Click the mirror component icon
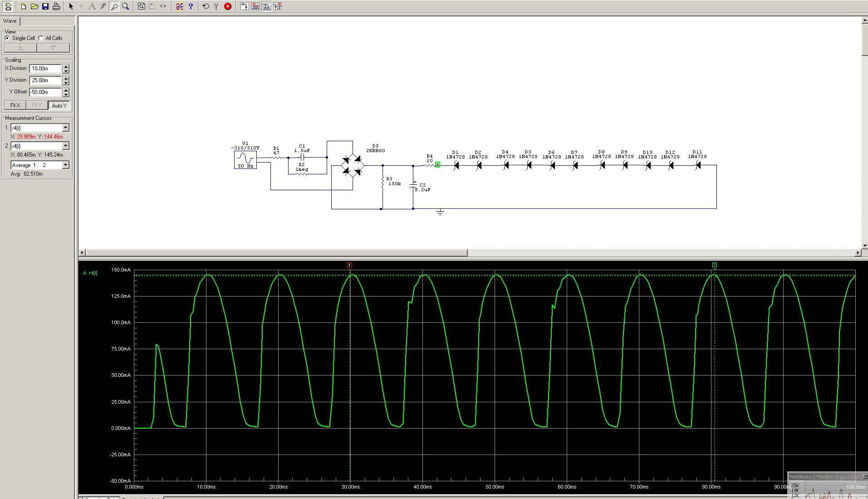 [x=163, y=6]
